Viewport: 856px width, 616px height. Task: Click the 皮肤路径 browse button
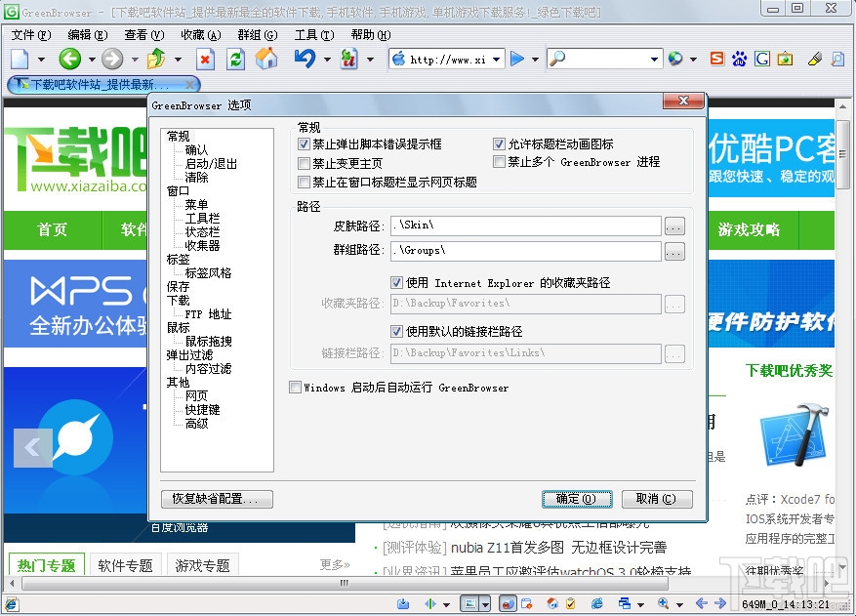click(674, 226)
